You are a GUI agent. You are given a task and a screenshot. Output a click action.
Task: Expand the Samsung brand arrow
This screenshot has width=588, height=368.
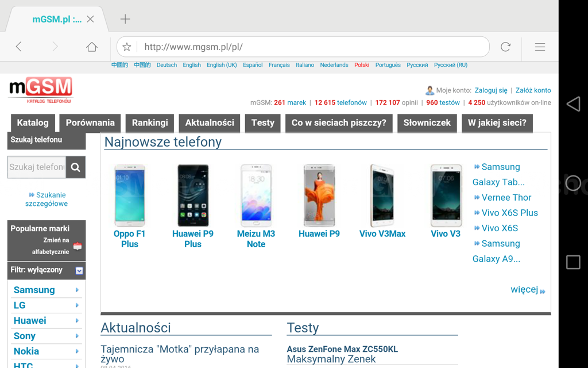click(77, 290)
